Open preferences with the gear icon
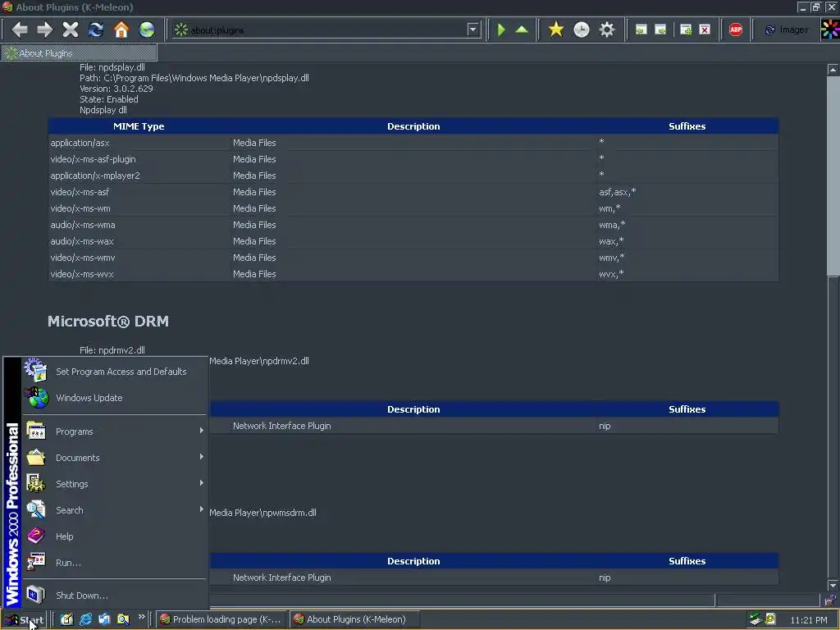840x630 pixels. 607,30
